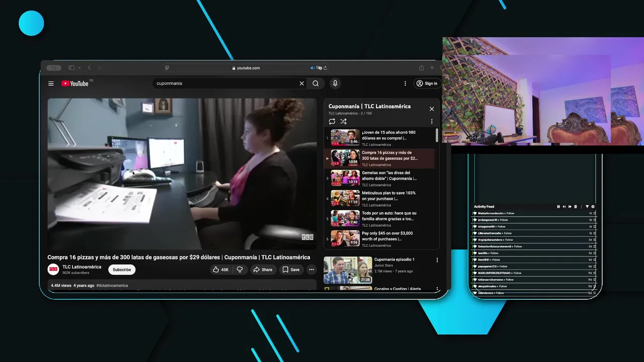This screenshot has height=362, width=644.
Task: Click the search magnifier button
Action: tap(315, 83)
